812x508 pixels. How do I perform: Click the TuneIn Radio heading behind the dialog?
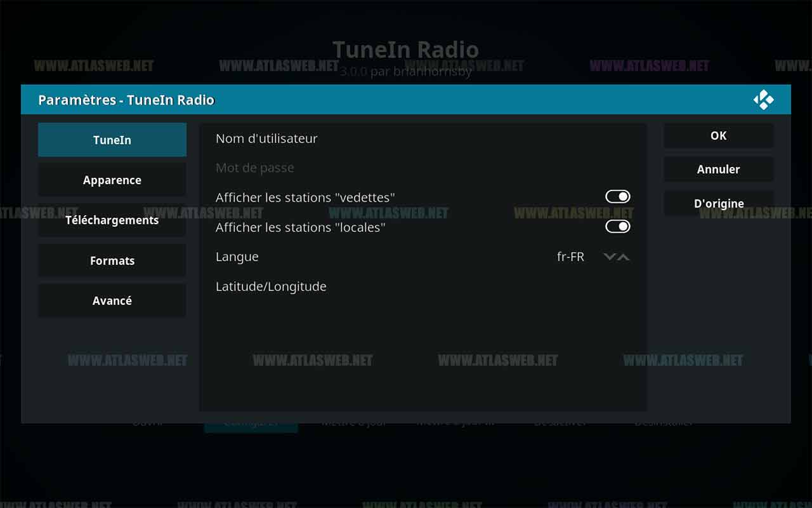[406, 49]
